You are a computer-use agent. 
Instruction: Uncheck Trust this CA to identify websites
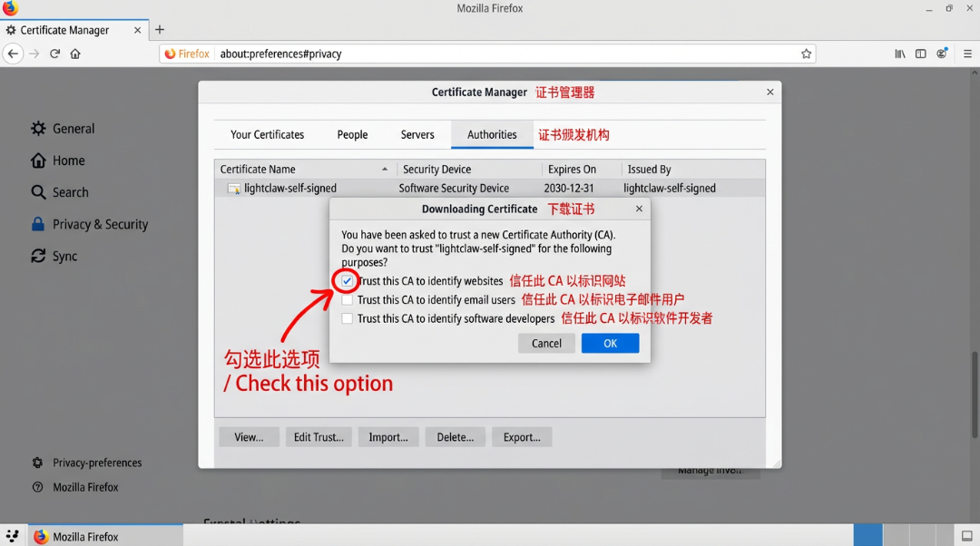click(347, 281)
